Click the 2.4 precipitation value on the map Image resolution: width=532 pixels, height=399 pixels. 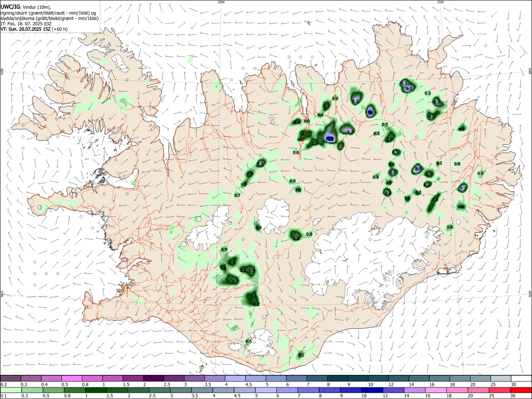pyautogui.click(x=297, y=122)
